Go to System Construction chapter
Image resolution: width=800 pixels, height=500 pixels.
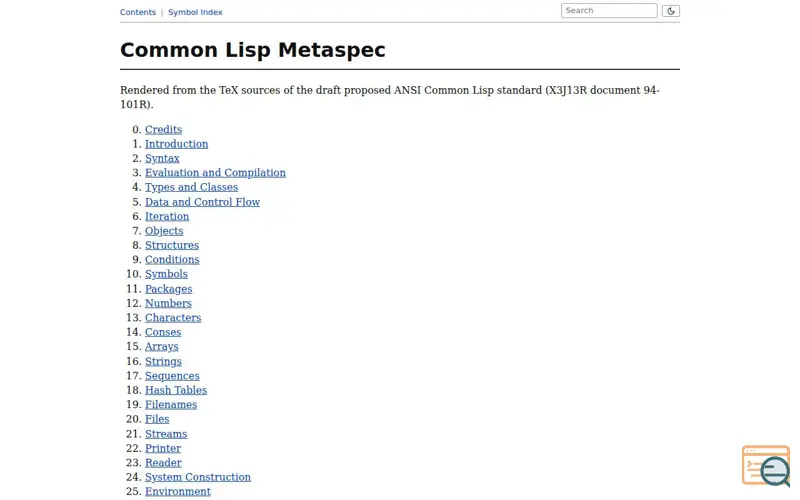(198, 477)
